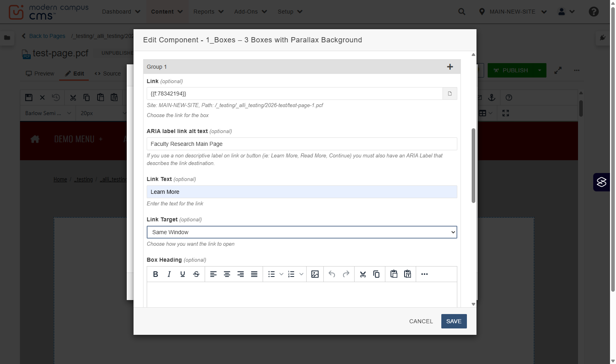Open the user account menu

pos(566,12)
